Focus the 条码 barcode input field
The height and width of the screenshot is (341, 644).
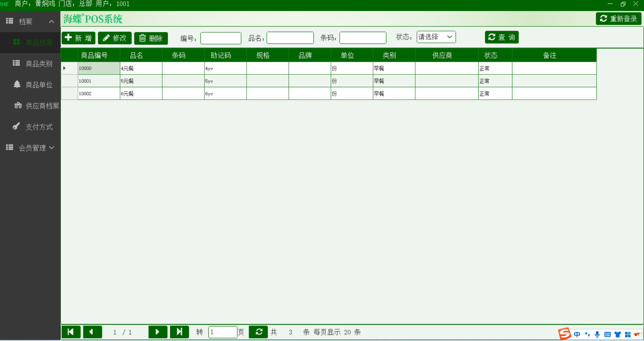click(x=363, y=38)
